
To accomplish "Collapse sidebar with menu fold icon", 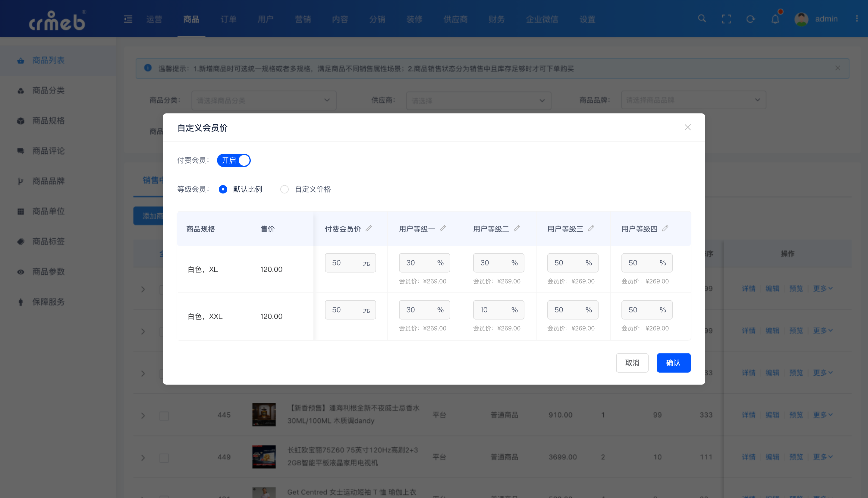I will point(128,19).
